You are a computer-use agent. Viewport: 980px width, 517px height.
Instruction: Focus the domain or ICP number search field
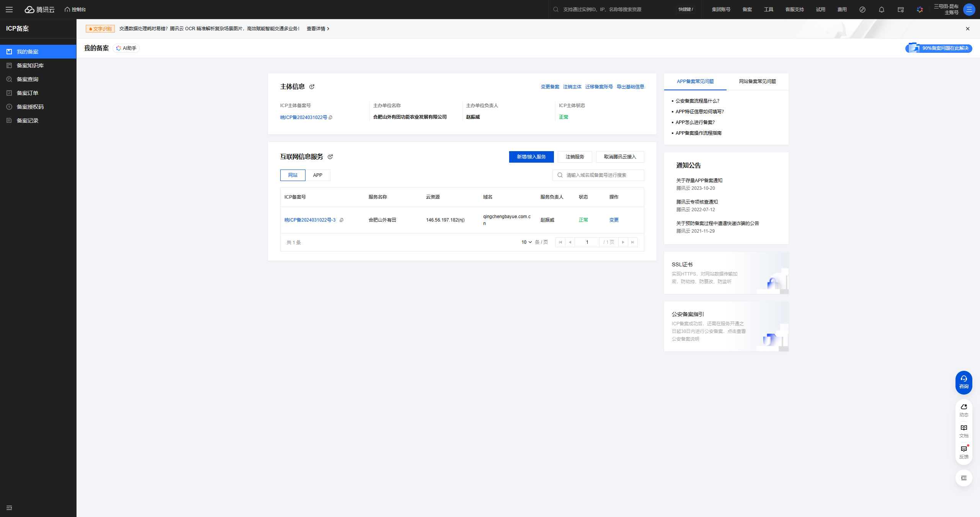pos(601,175)
